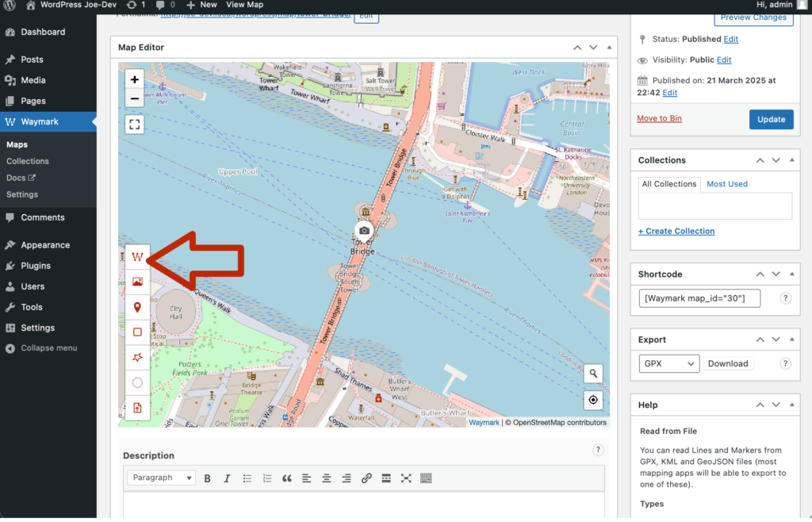
Task: Collapse the Map Editor panel
Action: point(609,48)
